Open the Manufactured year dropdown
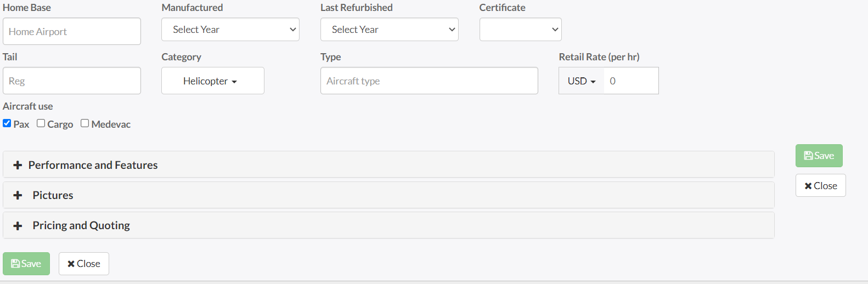The height and width of the screenshot is (284, 868). pos(230,30)
